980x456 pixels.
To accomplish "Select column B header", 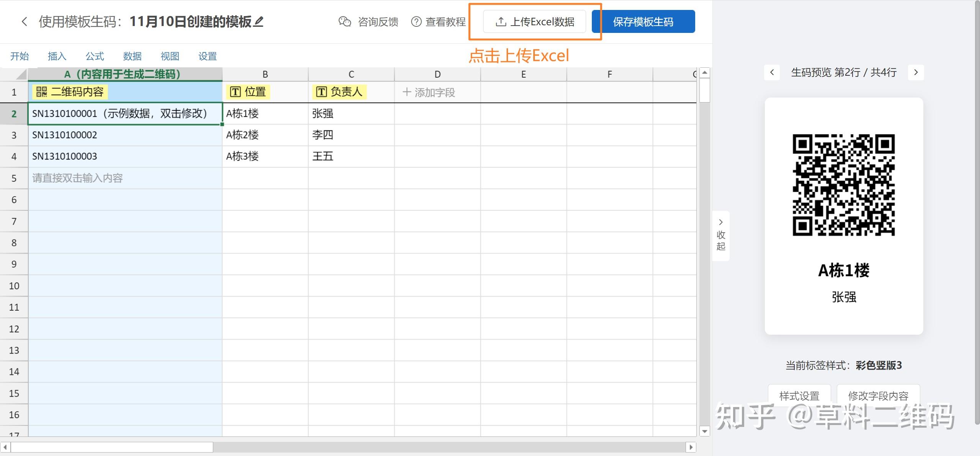I will pos(265,74).
